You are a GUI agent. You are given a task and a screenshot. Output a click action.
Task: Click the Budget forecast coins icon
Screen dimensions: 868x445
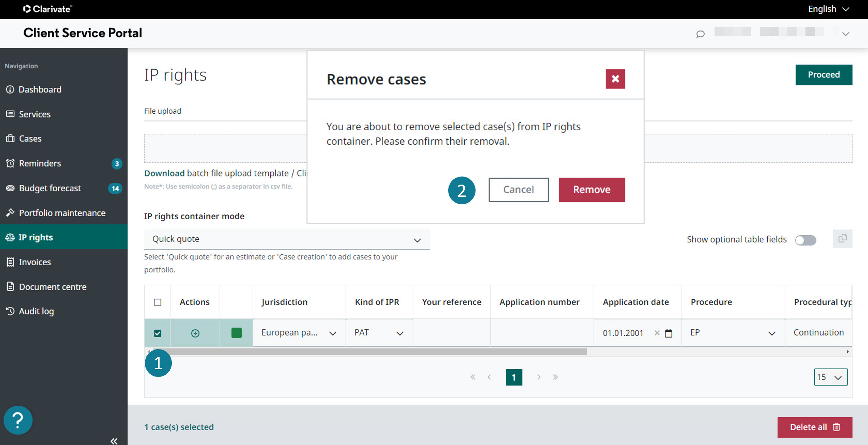[x=10, y=188]
